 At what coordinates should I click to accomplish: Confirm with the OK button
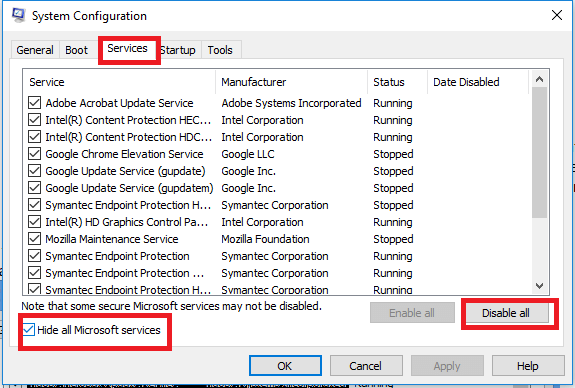[x=285, y=366]
